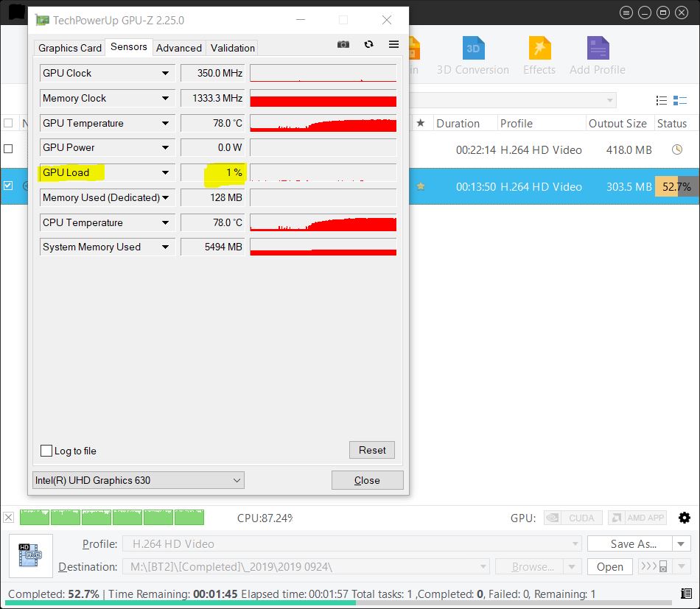
Task: Click the CPU Temperature history graph
Action: pos(323,222)
